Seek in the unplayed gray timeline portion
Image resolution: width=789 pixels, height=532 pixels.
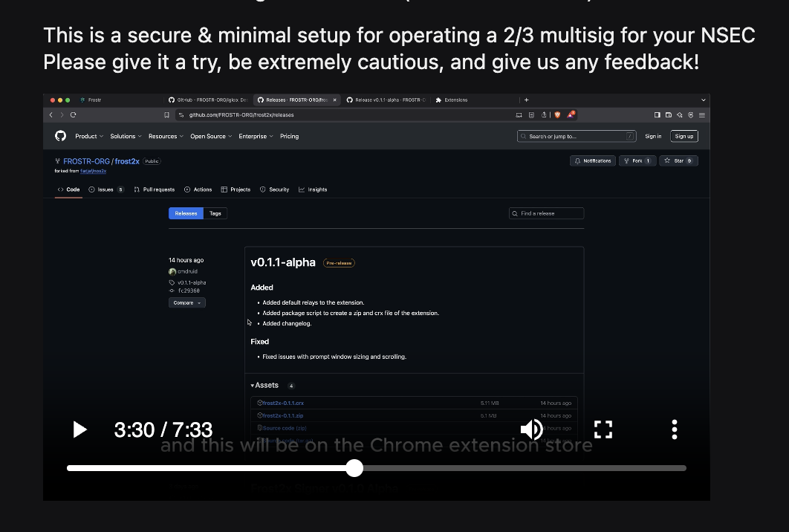pyautogui.click(x=525, y=468)
